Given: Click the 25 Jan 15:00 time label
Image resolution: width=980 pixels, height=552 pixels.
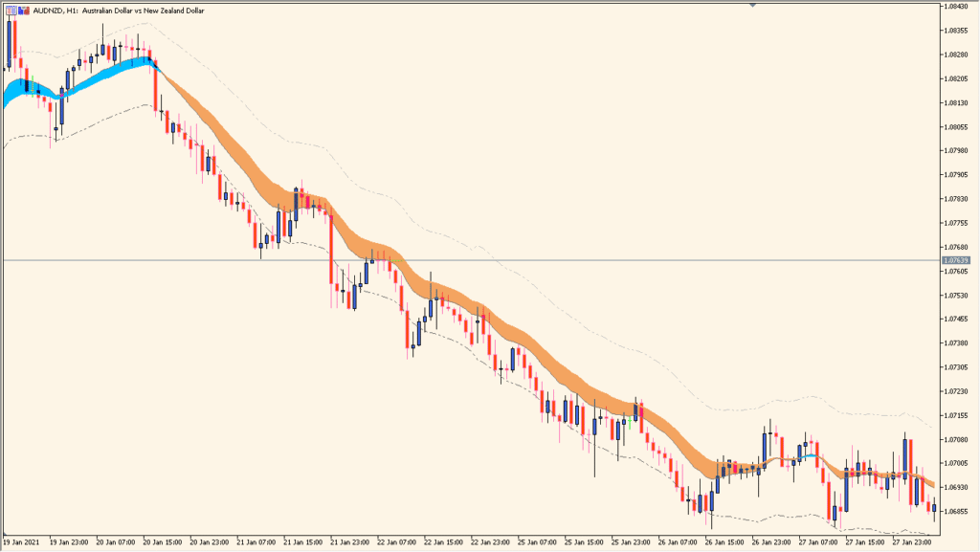Looking at the screenshot, I should (585, 542).
